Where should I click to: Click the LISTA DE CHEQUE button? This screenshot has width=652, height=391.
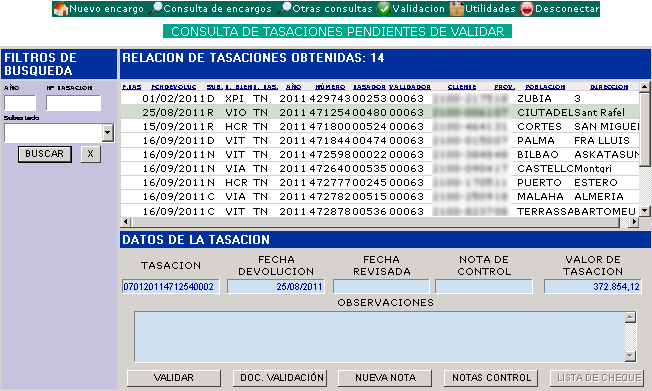pos(597,378)
